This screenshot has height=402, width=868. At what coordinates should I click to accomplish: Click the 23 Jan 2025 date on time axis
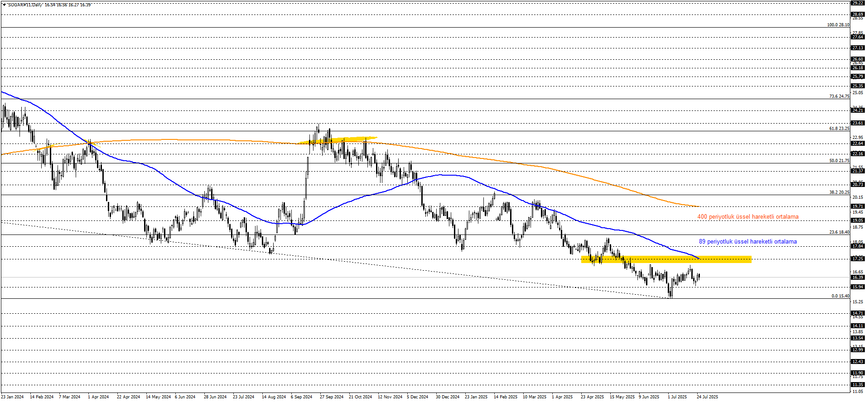[x=476, y=397]
